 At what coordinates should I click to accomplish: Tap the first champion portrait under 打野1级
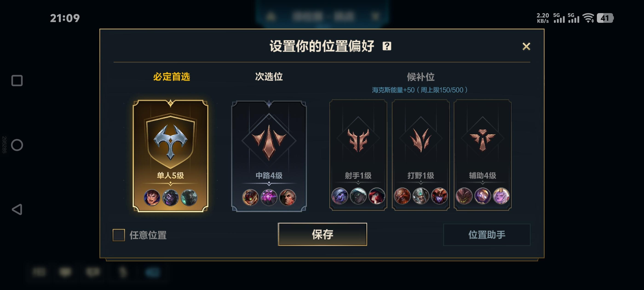pos(402,196)
